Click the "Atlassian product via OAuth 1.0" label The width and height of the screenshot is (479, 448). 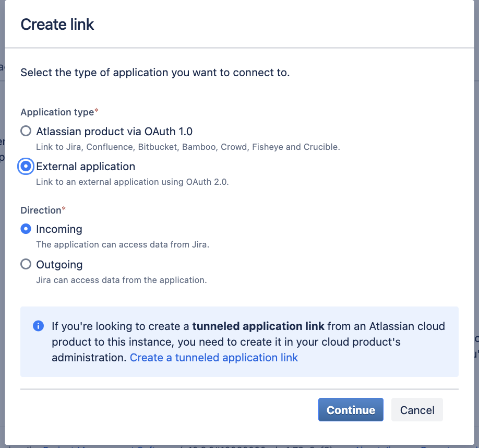pos(114,132)
